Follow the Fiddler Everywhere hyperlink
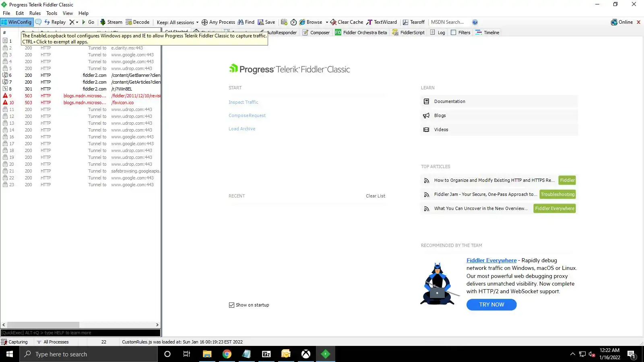The image size is (644, 362). click(x=491, y=260)
